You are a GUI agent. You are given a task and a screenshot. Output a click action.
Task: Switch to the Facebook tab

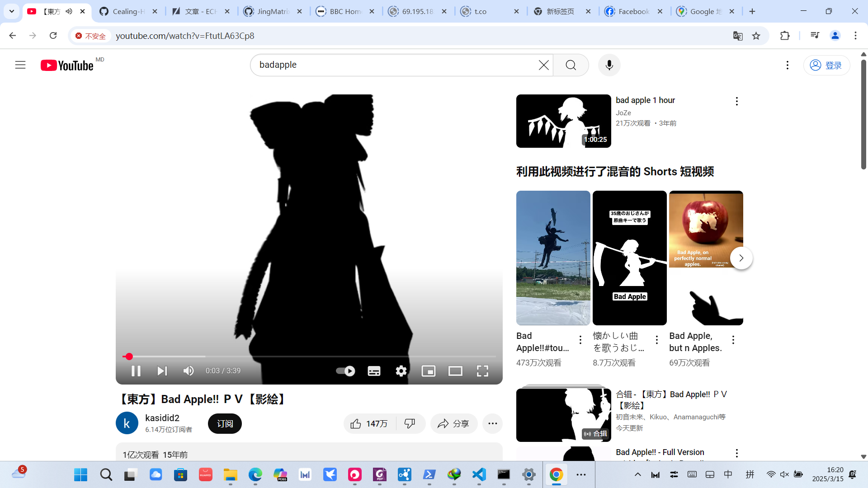tap(634, 12)
